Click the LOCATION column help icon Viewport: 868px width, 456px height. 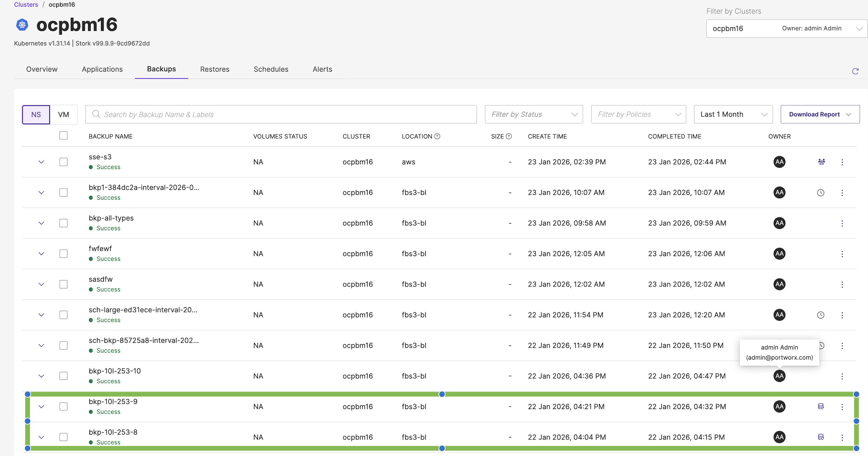[x=437, y=137]
